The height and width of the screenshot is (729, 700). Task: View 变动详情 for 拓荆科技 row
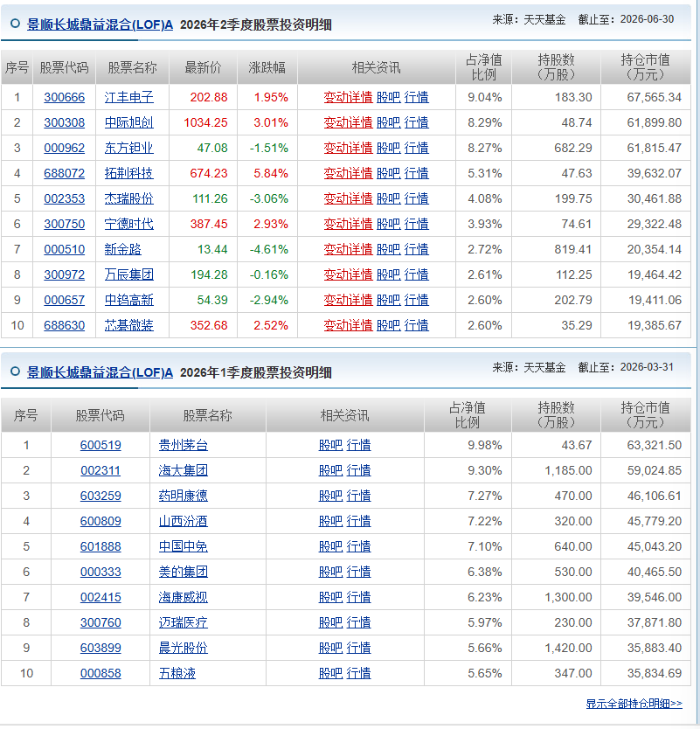348,173
